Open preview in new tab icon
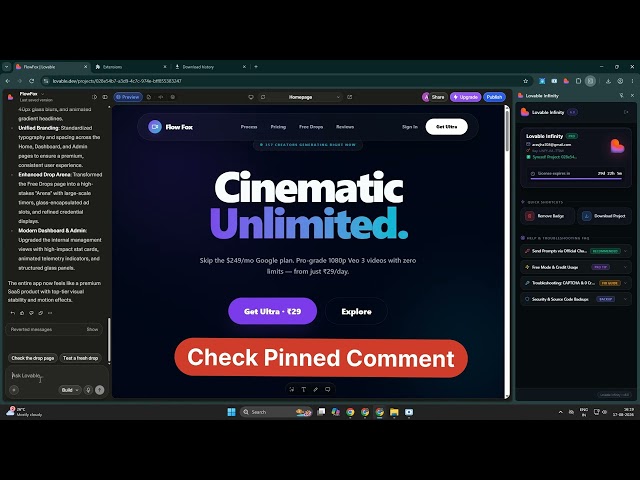The image size is (640, 480). coord(350,97)
